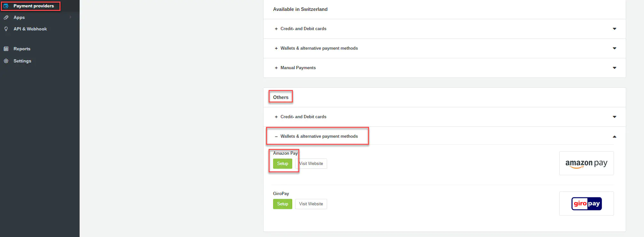The image size is (644, 237).
Task: Click the Settings gear icon
Action: [x=6, y=61]
